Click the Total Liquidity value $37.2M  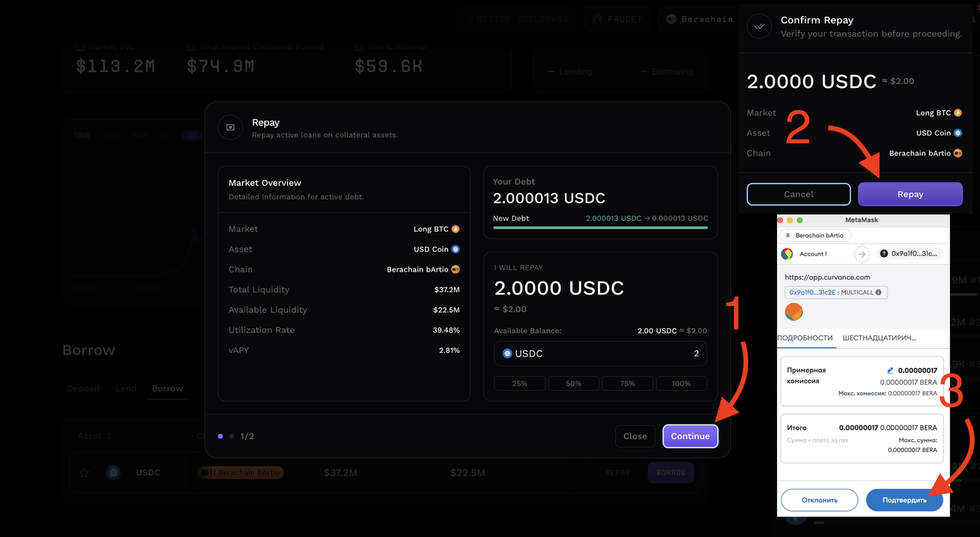[447, 290]
